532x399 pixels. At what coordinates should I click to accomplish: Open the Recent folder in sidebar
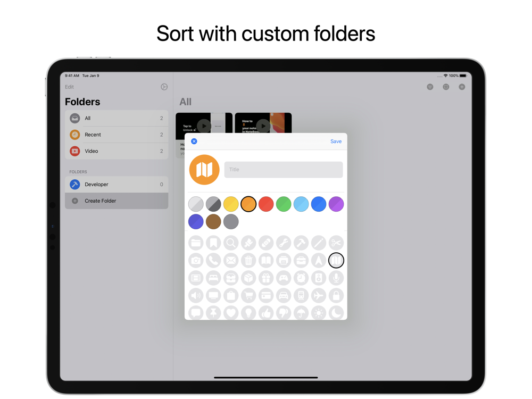tap(117, 135)
